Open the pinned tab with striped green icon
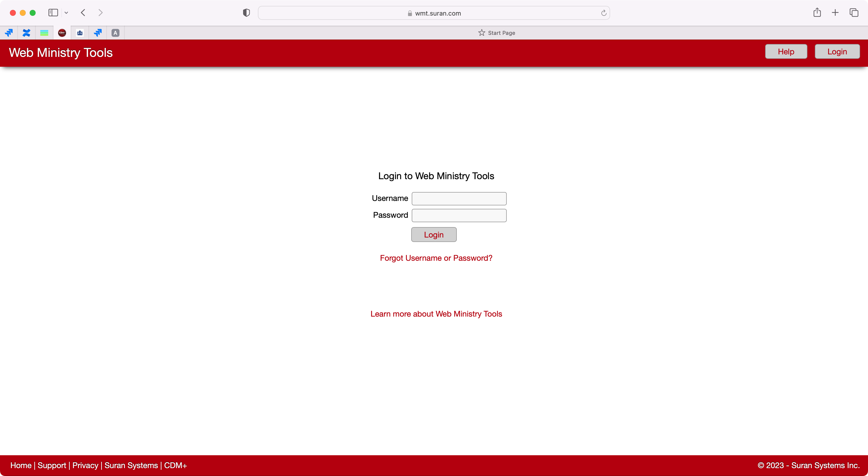This screenshot has width=868, height=476. coord(44,33)
